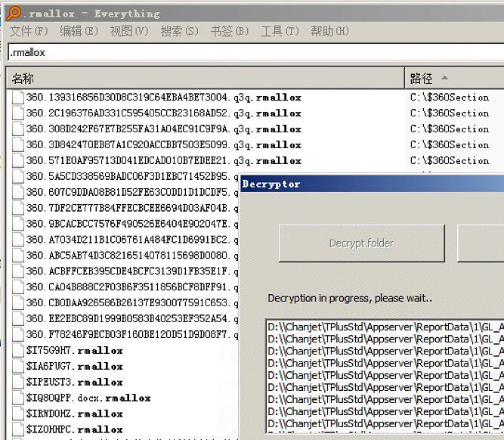Image resolution: width=504 pixels, height=440 pixels.
Task: Select file name 360.308D242F67E7B255FA31A04EC91C9F9A.q3q.rmallox
Action: 164,129
